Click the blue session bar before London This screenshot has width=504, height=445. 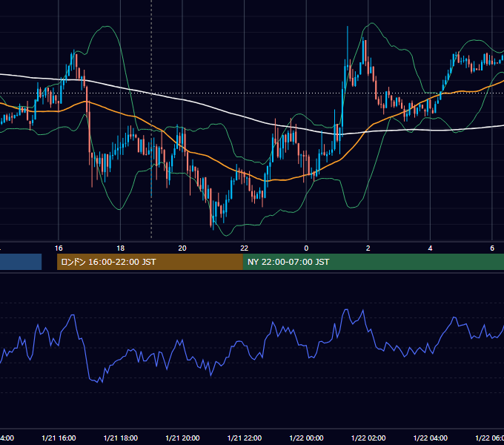point(21,262)
